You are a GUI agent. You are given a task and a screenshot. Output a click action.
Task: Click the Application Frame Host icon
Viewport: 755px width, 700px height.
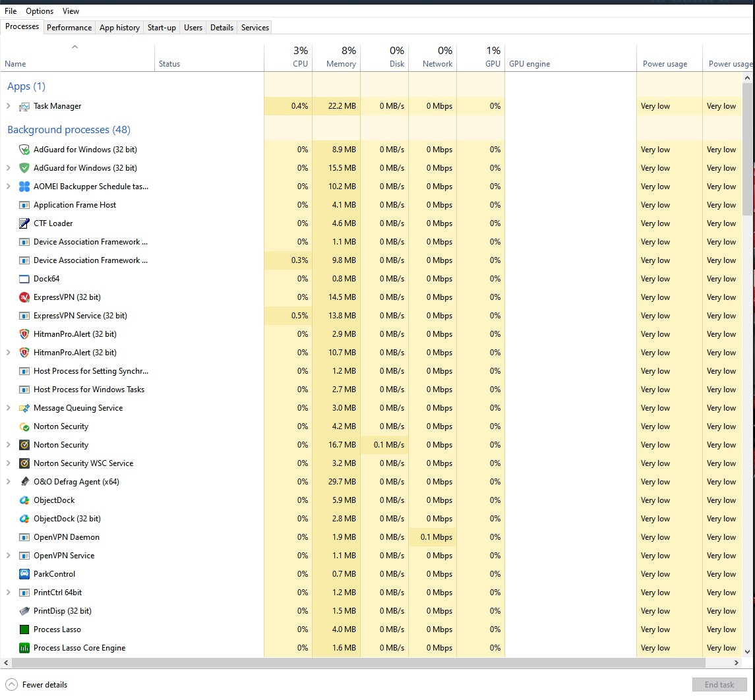pyautogui.click(x=24, y=205)
